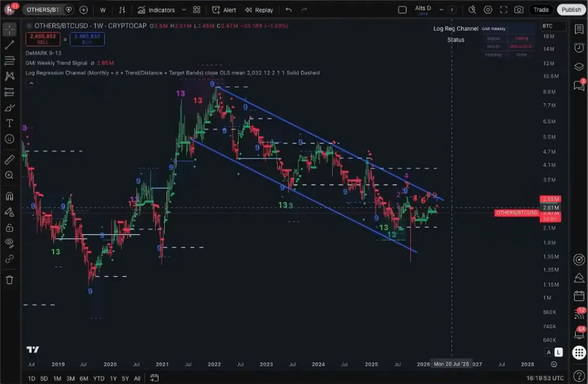Open the Alts D layout dropdown
This screenshot has height=384, width=588.
pyautogui.click(x=441, y=10)
